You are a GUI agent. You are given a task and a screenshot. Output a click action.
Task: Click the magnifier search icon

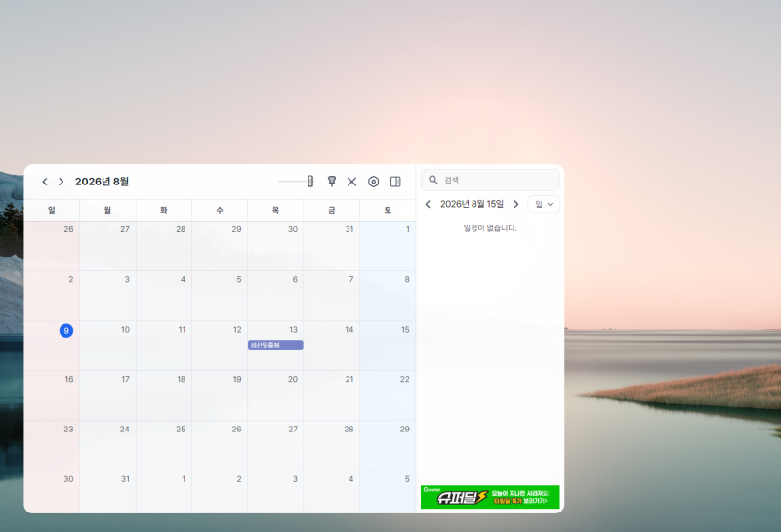pyautogui.click(x=433, y=180)
